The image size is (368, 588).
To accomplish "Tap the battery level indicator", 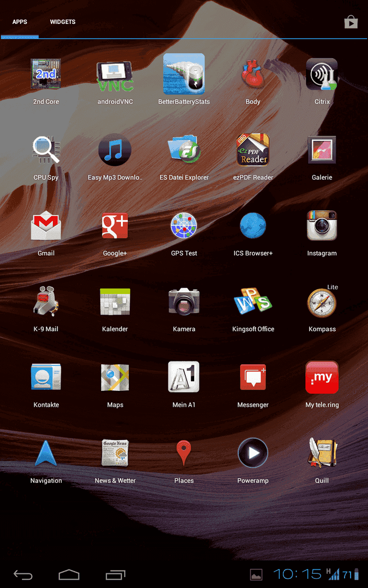I will (351, 574).
